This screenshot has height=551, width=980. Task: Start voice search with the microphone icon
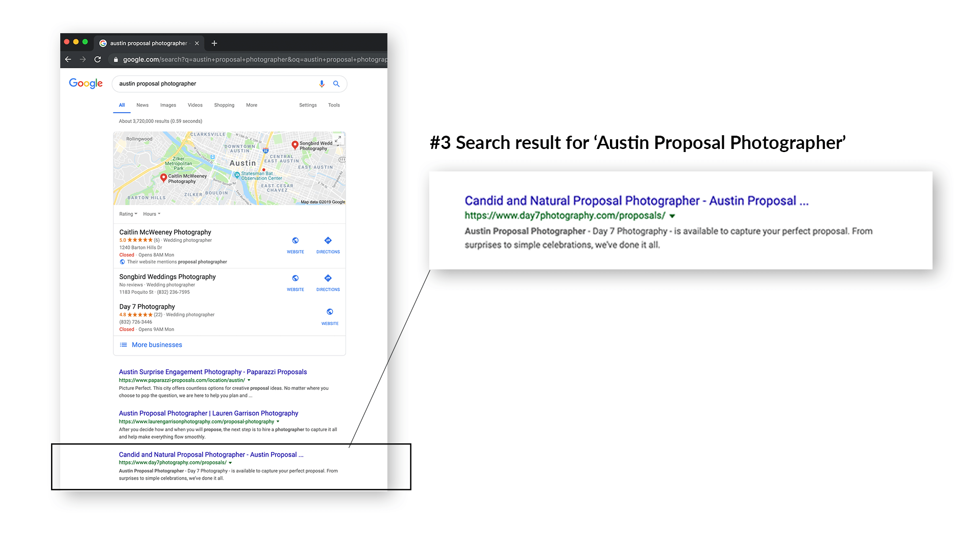pos(322,84)
